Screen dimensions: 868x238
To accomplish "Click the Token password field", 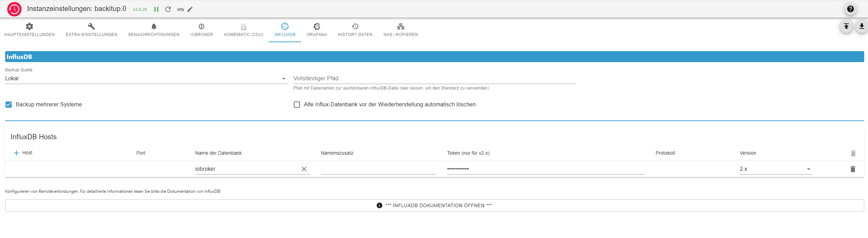I will [x=546, y=169].
